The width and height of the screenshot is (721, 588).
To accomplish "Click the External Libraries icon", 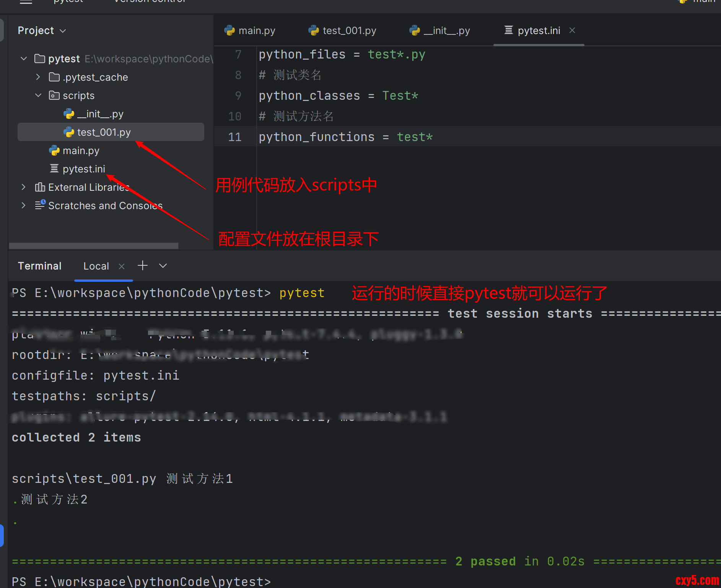I will pos(40,187).
